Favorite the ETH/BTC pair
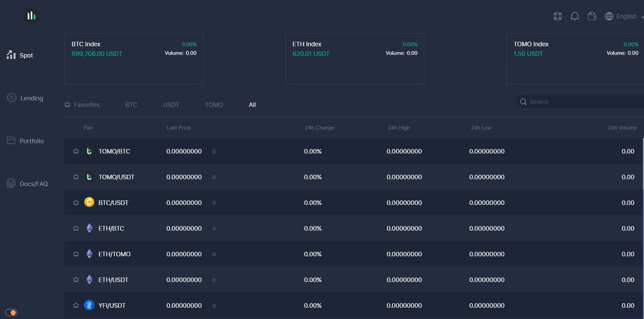 76,228
